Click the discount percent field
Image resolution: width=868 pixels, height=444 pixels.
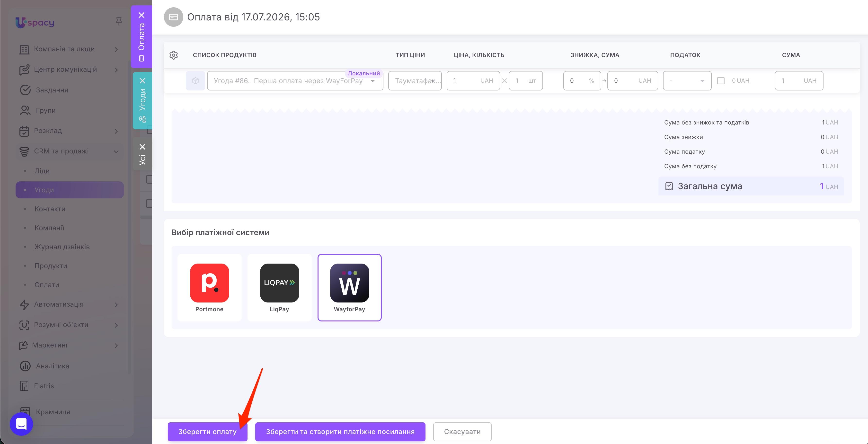point(582,80)
